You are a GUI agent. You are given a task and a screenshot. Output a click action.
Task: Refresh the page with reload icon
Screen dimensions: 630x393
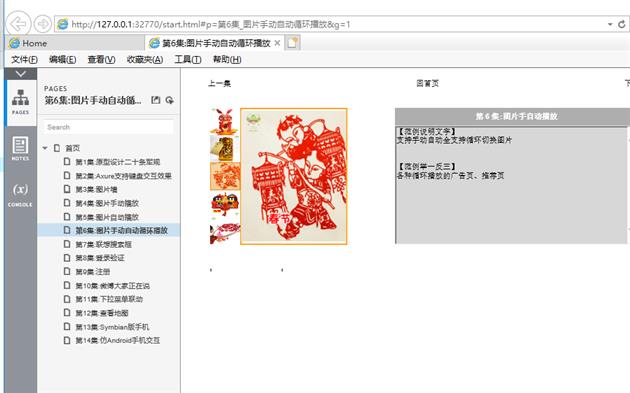(622, 24)
